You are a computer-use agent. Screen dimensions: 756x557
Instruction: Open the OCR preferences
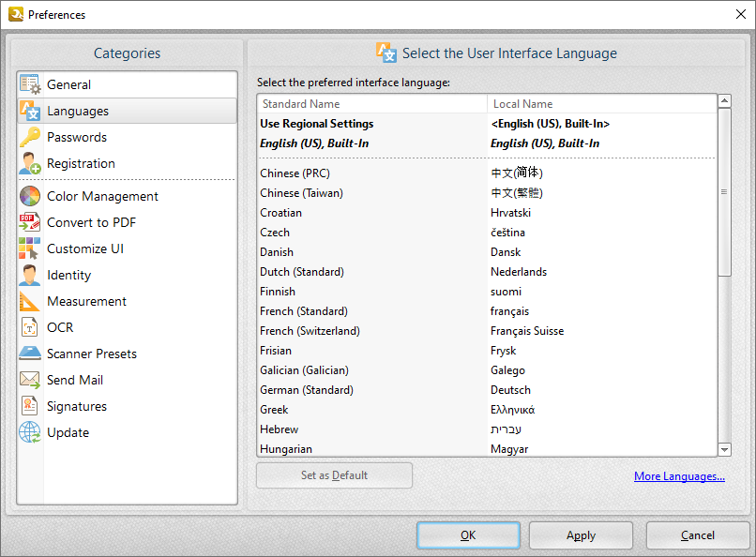(x=60, y=327)
